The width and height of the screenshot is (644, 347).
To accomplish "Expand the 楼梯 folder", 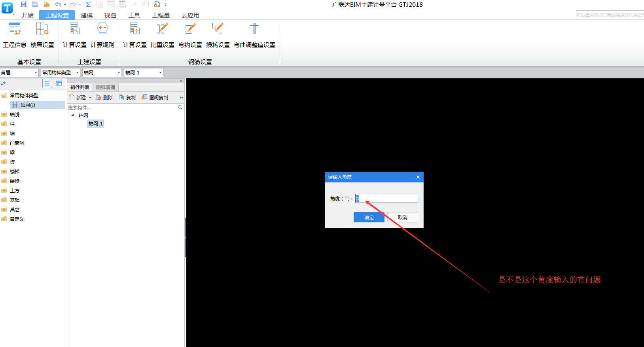I will [4, 171].
